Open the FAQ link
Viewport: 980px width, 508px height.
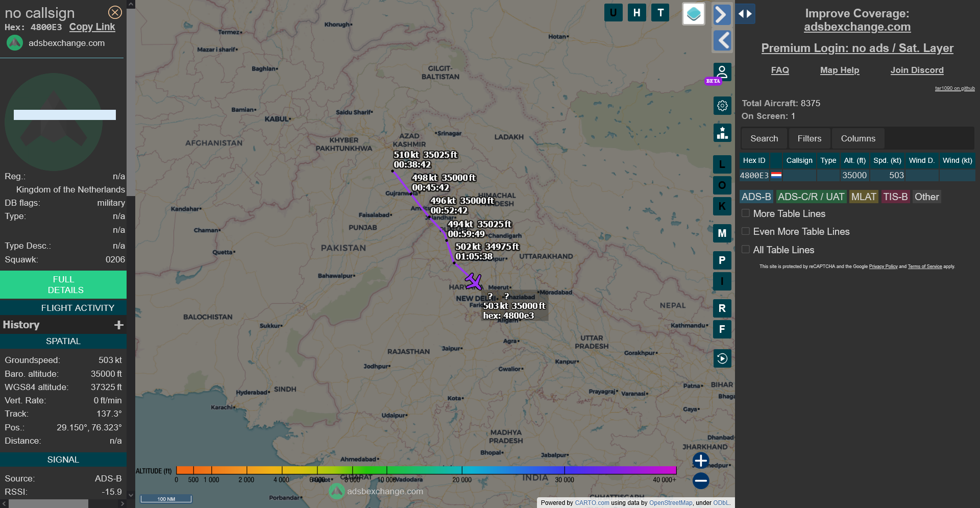pos(780,70)
